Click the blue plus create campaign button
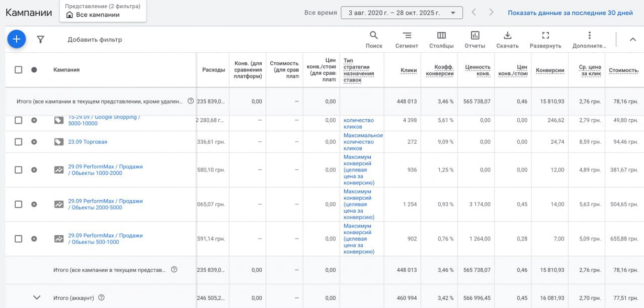 [x=16, y=39]
